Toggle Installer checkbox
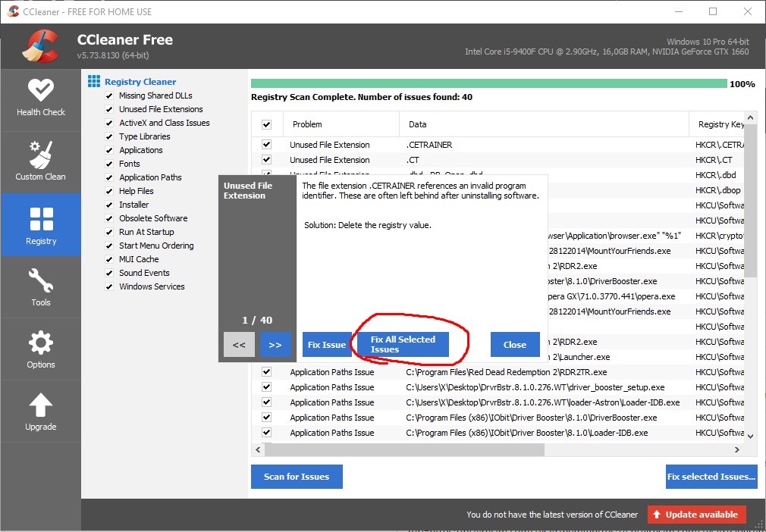The width and height of the screenshot is (766, 532). tap(109, 205)
